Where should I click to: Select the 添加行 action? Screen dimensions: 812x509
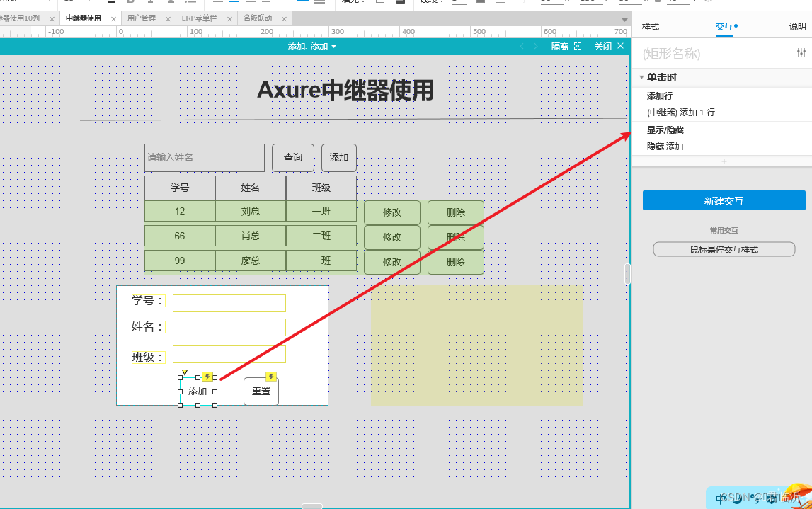[x=660, y=96]
